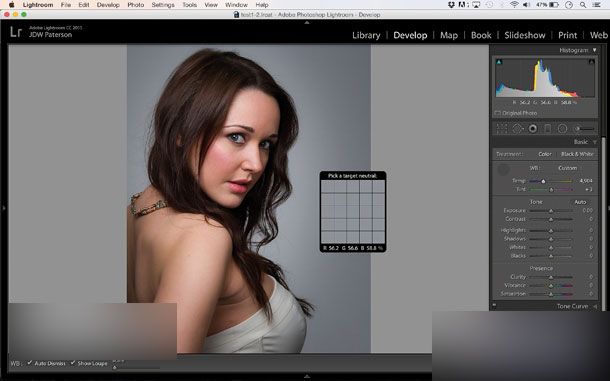
Task: Open the AirPlay display menu icon
Action: point(476,5)
